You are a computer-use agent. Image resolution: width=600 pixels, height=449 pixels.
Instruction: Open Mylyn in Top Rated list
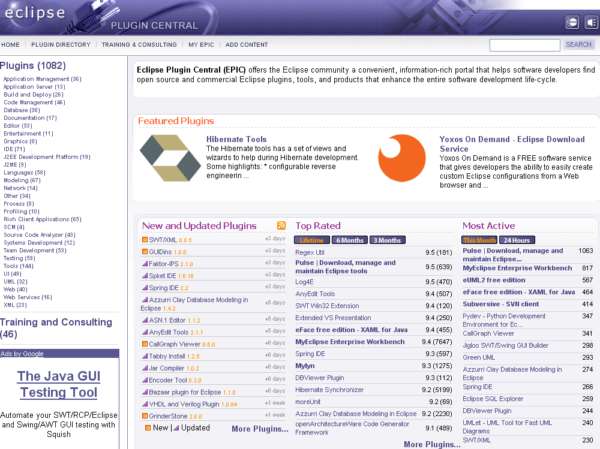(x=305, y=366)
